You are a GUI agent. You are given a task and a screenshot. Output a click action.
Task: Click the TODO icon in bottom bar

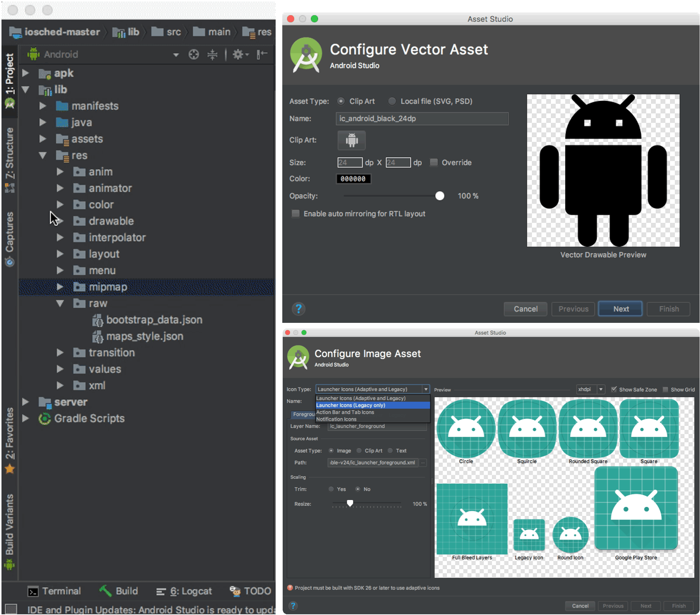pyautogui.click(x=235, y=591)
